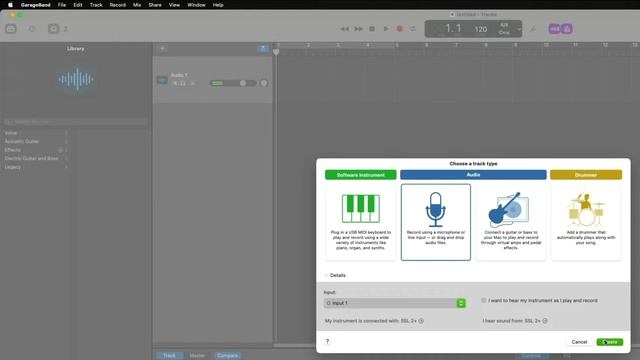This screenshot has width=640, height=360.
Task: Click the Audio 1 track icon
Action: [162, 80]
